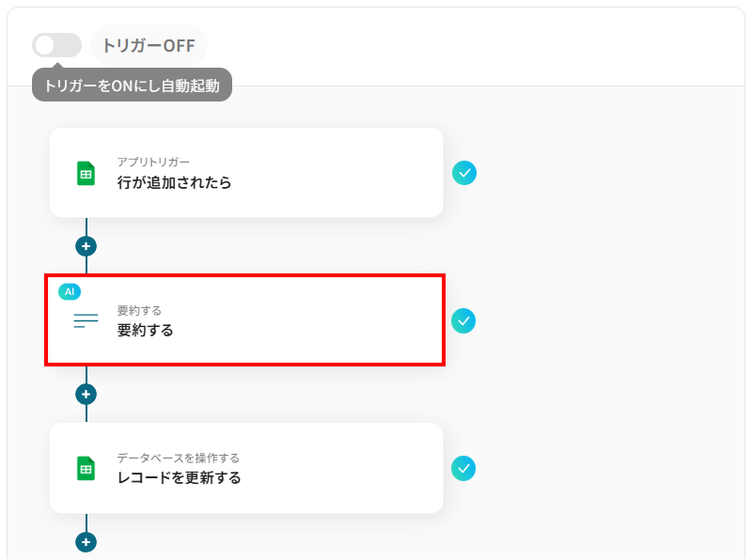Screen dimensions: 753x560
Task: Add step below レコードを更新する card
Action: tap(86, 542)
